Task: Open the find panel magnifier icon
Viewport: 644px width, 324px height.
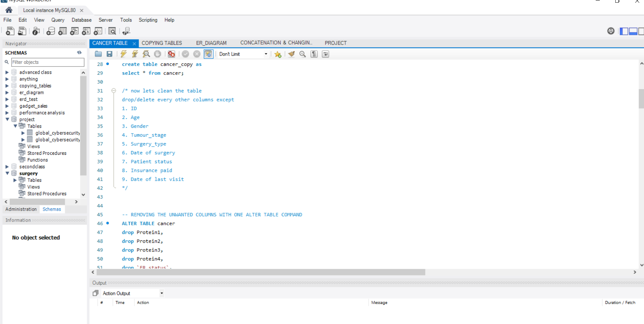Action: click(303, 54)
